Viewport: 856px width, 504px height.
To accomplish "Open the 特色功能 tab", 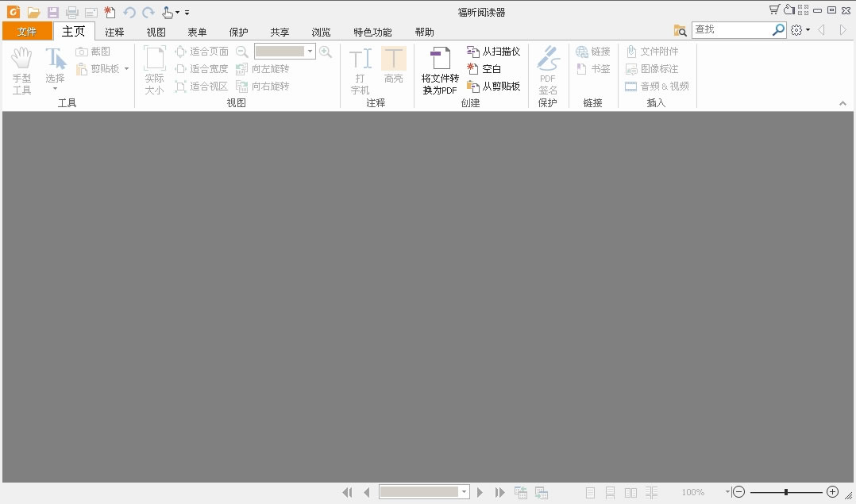I will pos(372,33).
